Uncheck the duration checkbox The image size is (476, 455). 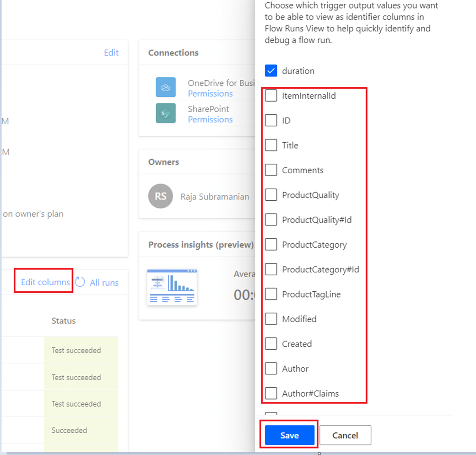[271, 71]
